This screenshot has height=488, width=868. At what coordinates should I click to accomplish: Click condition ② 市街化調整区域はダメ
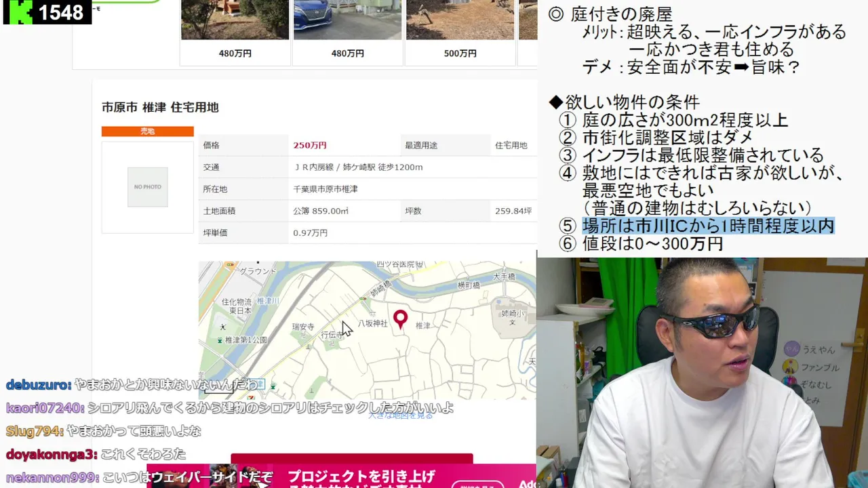pyautogui.click(x=656, y=138)
